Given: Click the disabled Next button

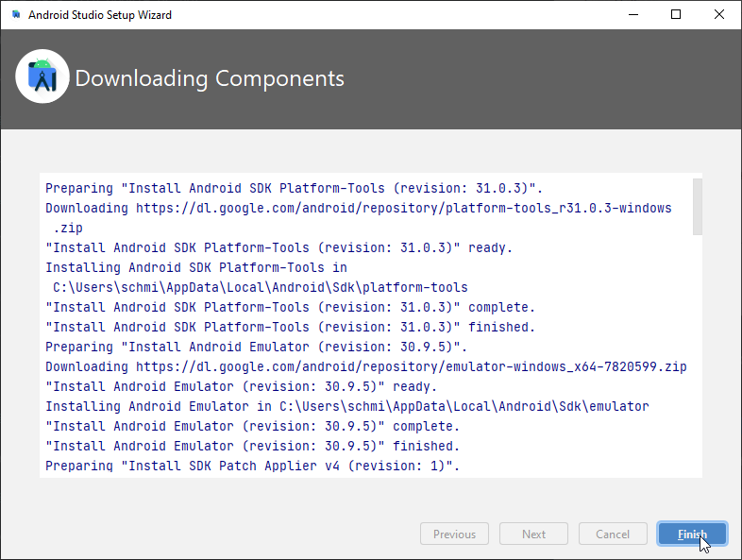Looking at the screenshot, I should [533, 534].
